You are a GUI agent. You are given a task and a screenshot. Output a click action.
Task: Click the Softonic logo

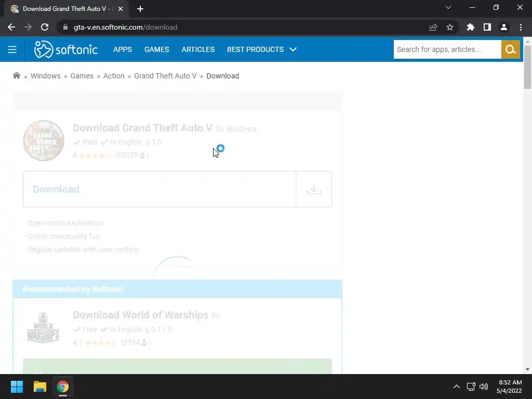click(66, 49)
